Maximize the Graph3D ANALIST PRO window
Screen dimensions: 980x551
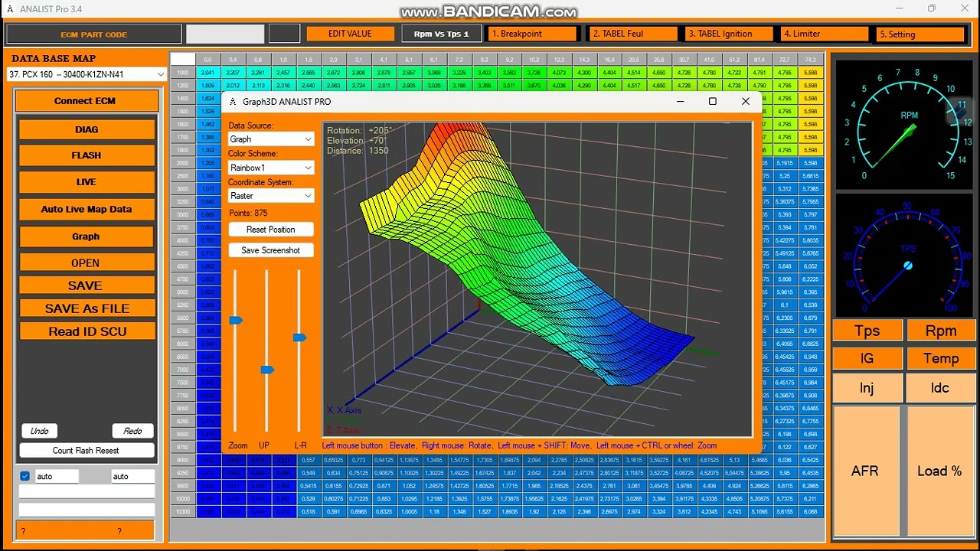click(x=713, y=101)
